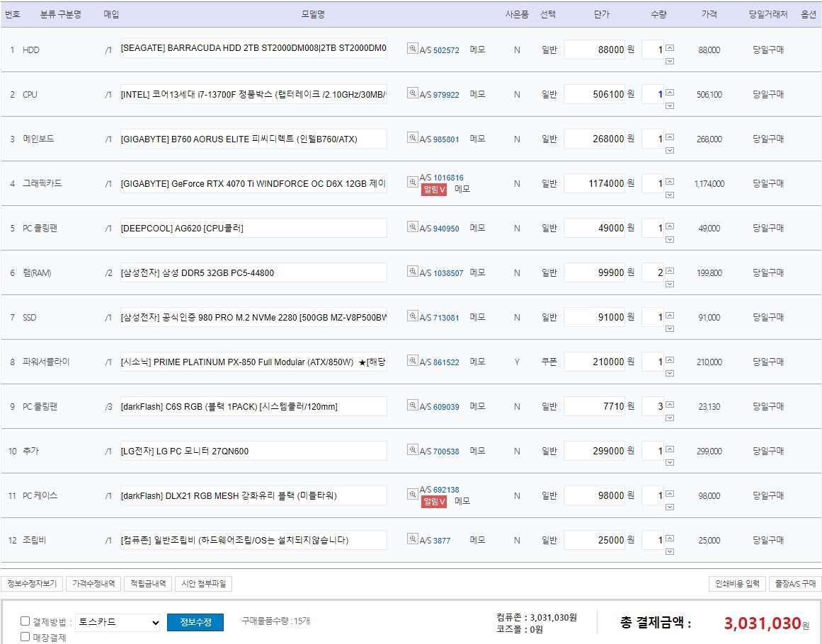This screenshot has height=644, width=822.
Task: Open 가격수정내역 button
Action: pos(93,583)
